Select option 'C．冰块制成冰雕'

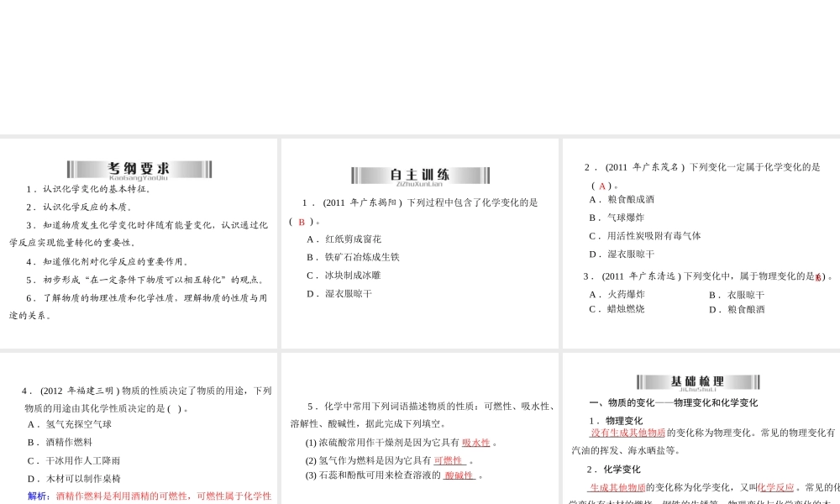344,276
